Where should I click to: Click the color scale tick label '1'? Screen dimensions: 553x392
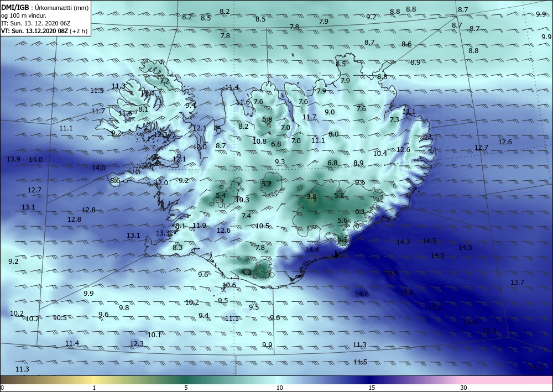94,388
